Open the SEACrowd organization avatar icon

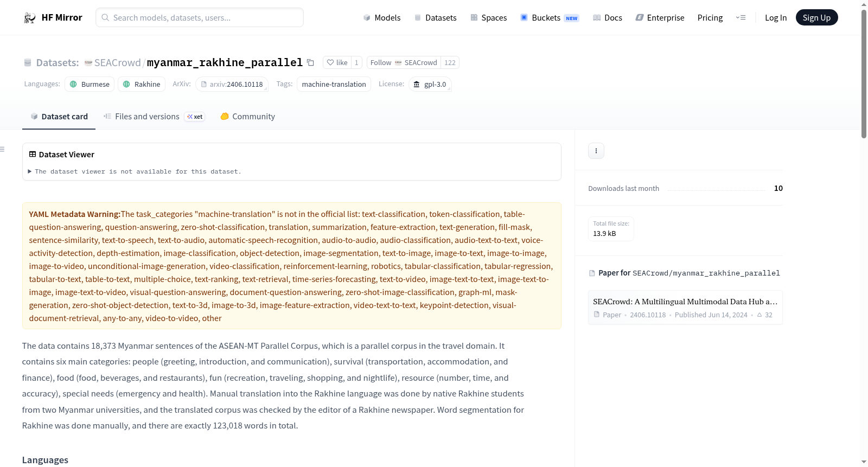click(x=88, y=63)
